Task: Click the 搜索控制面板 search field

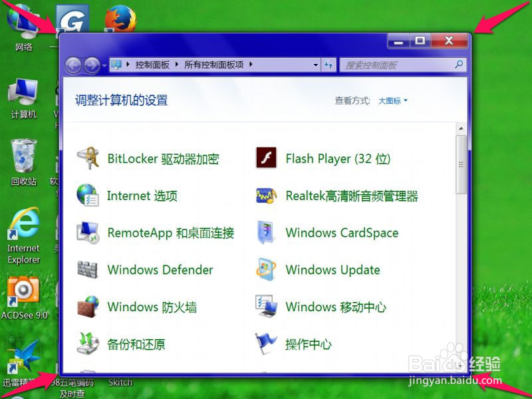Action: click(x=403, y=65)
